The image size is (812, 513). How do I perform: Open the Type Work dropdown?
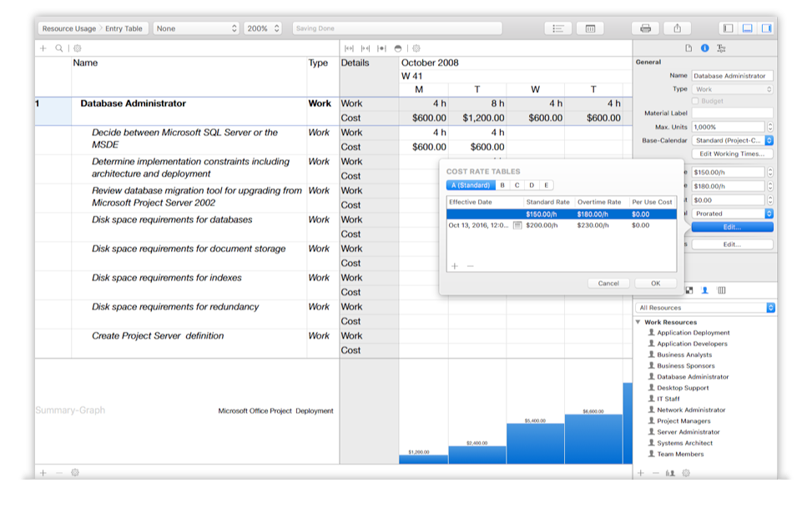click(x=732, y=89)
